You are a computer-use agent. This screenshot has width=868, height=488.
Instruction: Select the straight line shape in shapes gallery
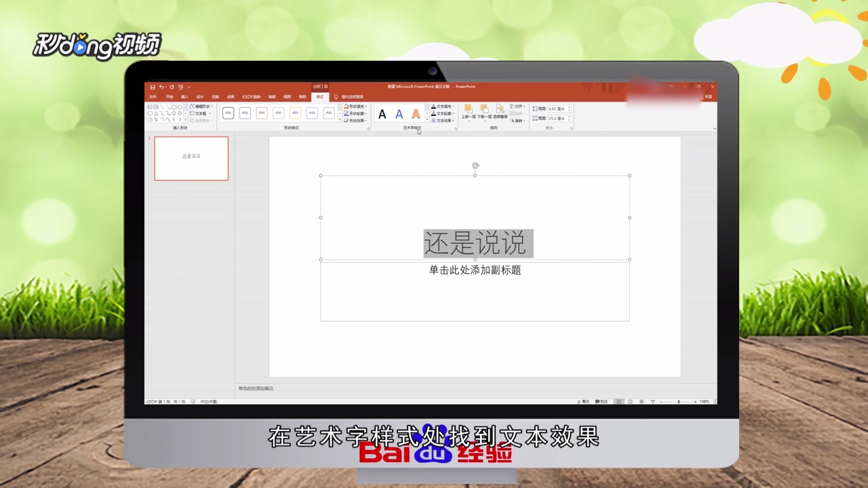(162, 107)
